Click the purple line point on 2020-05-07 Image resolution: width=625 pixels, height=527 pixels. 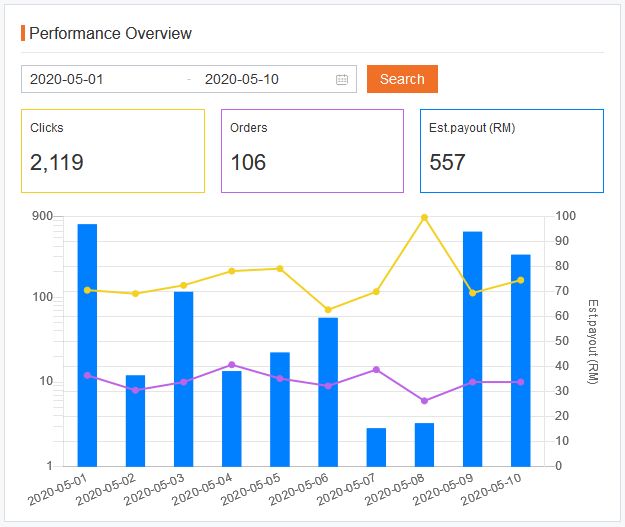point(376,370)
